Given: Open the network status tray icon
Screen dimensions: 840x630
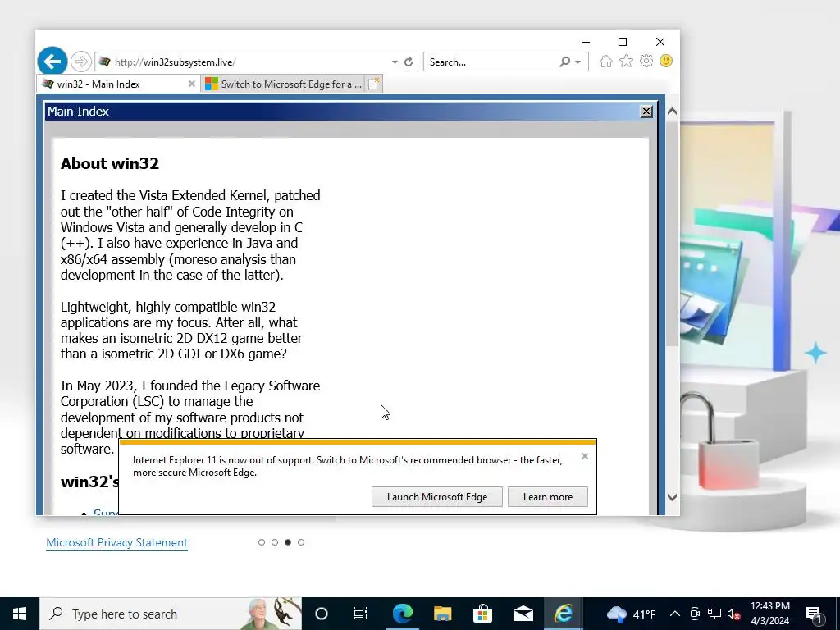Looking at the screenshot, I should point(714,614).
